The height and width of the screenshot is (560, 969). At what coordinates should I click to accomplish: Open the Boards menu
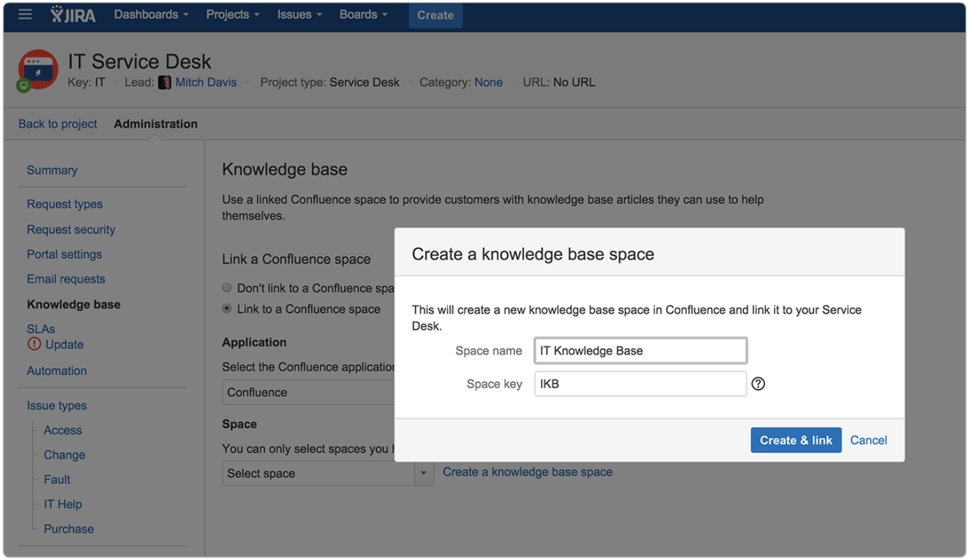point(364,14)
